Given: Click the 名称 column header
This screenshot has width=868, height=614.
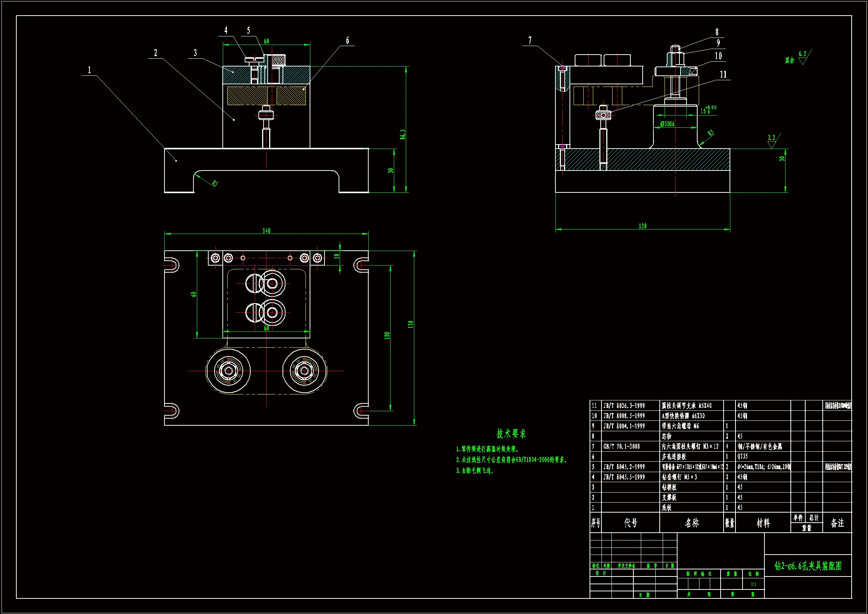Looking at the screenshot, I should [691, 523].
